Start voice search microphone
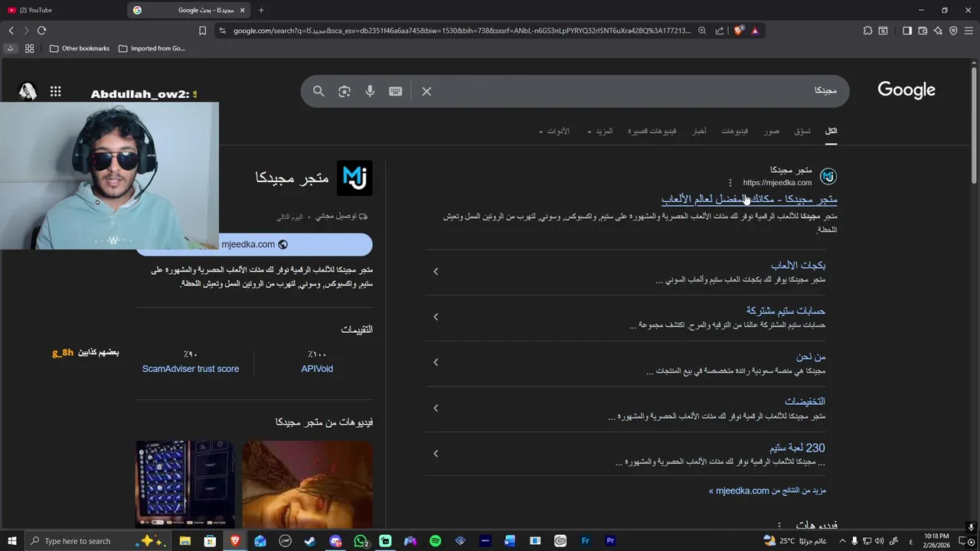Viewport: 980px width, 551px height. [x=370, y=91]
